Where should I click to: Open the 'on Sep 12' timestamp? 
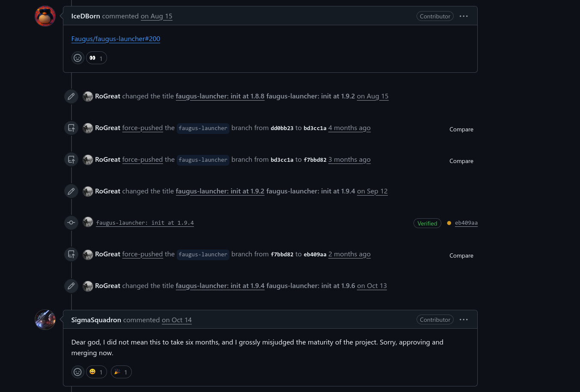coord(372,191)
